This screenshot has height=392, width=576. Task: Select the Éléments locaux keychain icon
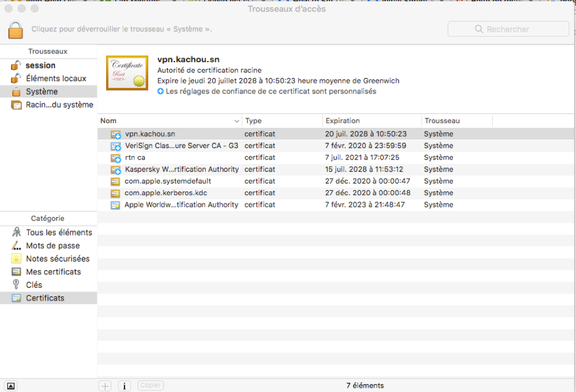(x=16, y=79)
